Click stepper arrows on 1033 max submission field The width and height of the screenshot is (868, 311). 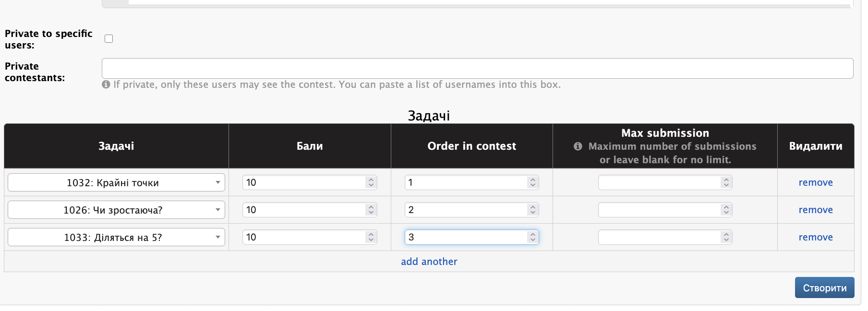point(726,237)
